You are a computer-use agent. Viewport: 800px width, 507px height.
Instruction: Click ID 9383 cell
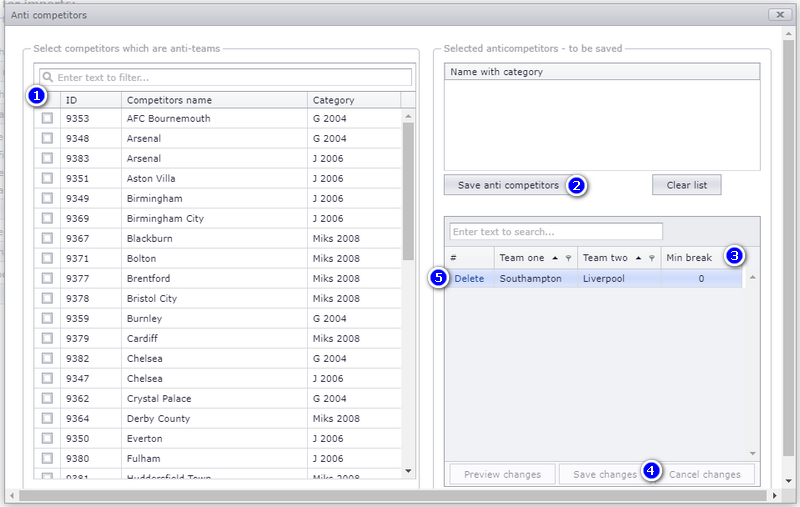point(91,159)
